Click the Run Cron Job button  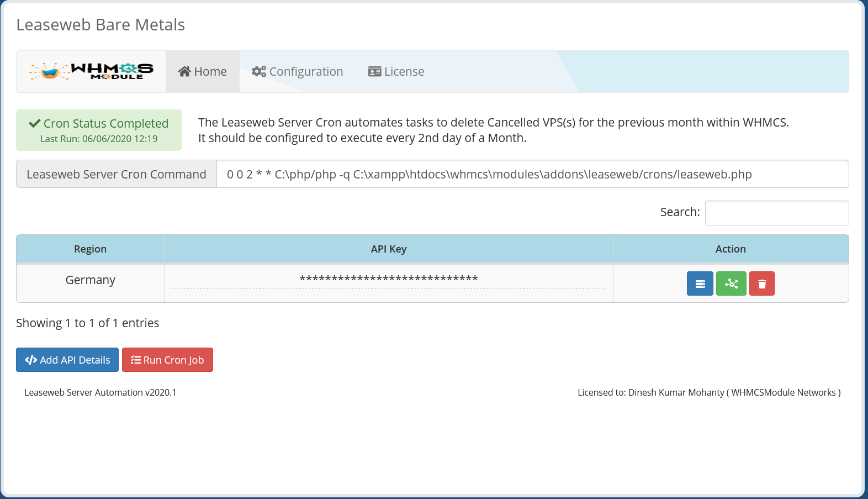pyautogui.click(x=167, y=360)
